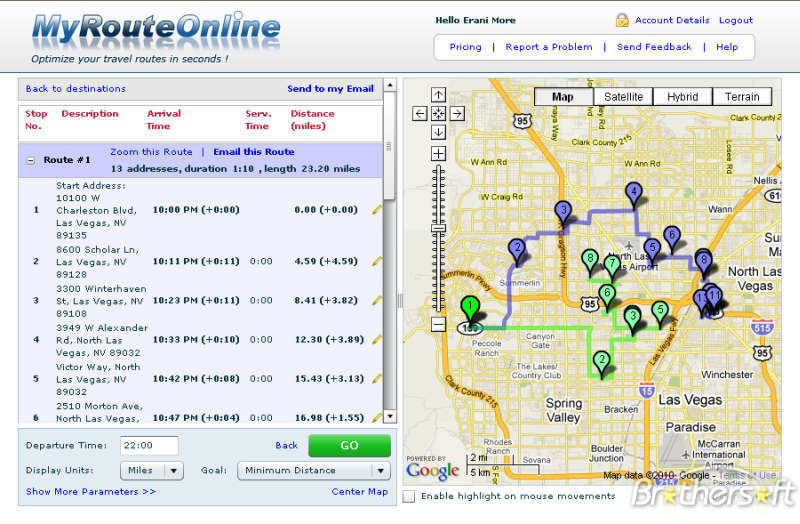This screenshot has width=800, height=524.
Task: Switch map to Satellite view
Action: (x=622, y=97)
